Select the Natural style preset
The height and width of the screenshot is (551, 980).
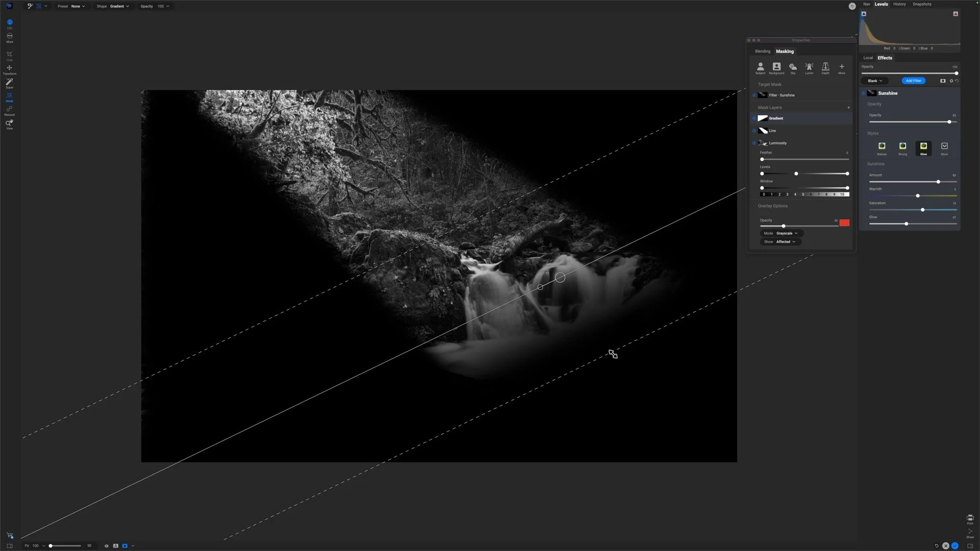(x=881, y=148)
